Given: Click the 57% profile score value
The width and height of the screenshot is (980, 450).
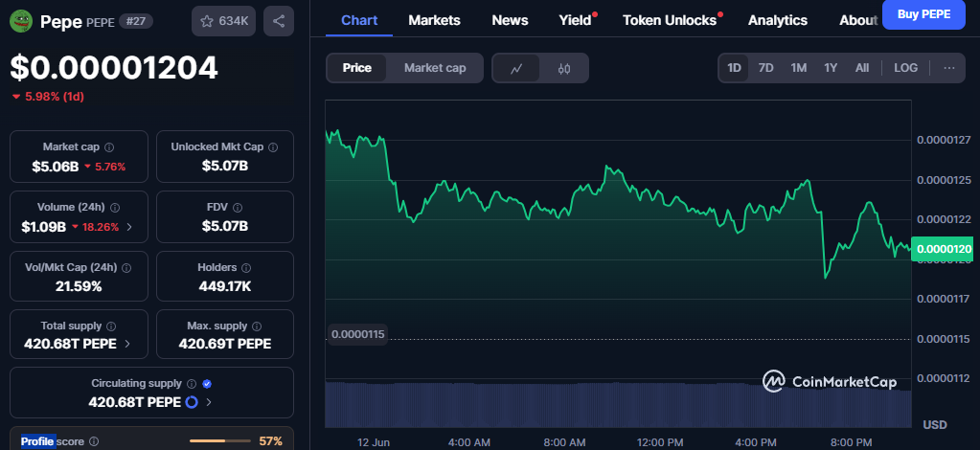Looking at the screenshot, I should [270, 441].
